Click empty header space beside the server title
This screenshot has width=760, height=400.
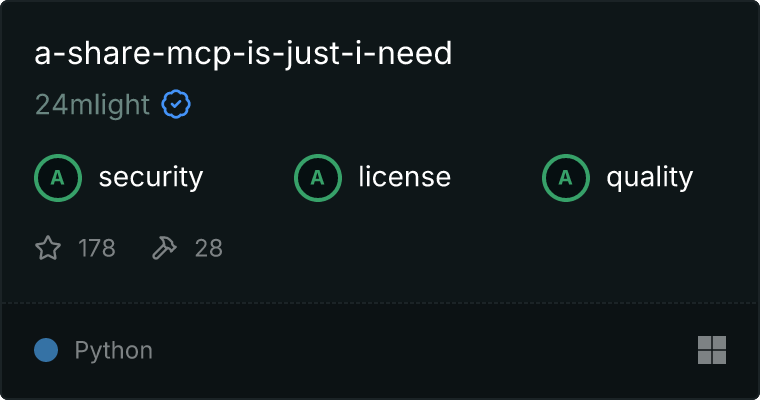tap(601, 53)
